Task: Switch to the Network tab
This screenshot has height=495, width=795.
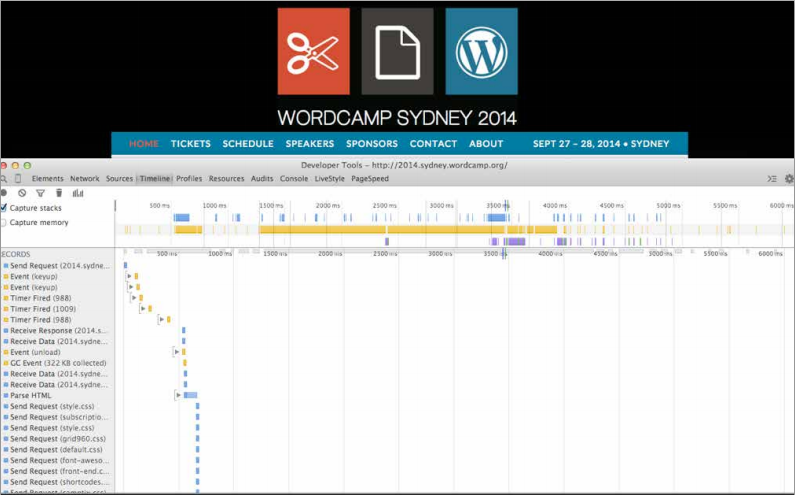Action: click(85, 179)
